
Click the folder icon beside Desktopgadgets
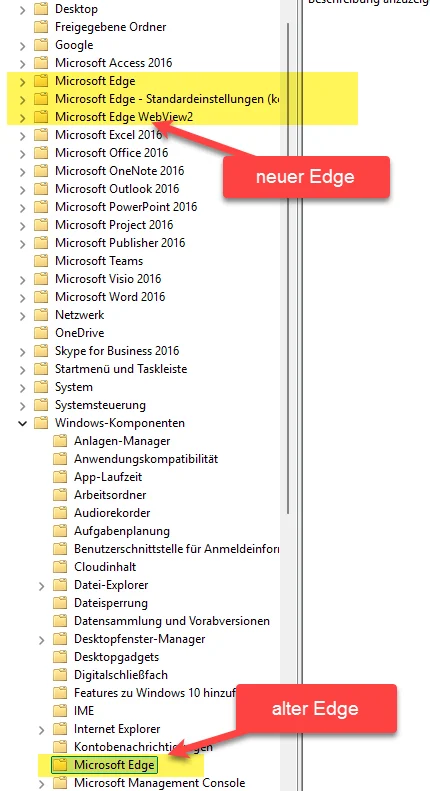(x=60, y=657)
